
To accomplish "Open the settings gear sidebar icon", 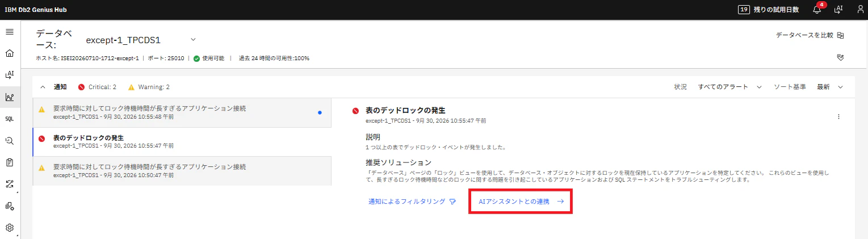I will (x=9, y=228).
